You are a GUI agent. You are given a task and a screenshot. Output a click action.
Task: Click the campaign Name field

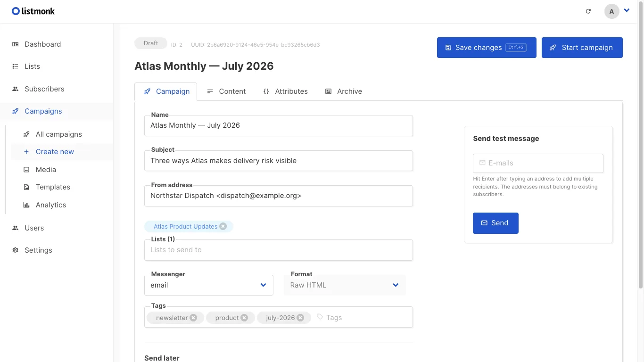click(279, 125)
